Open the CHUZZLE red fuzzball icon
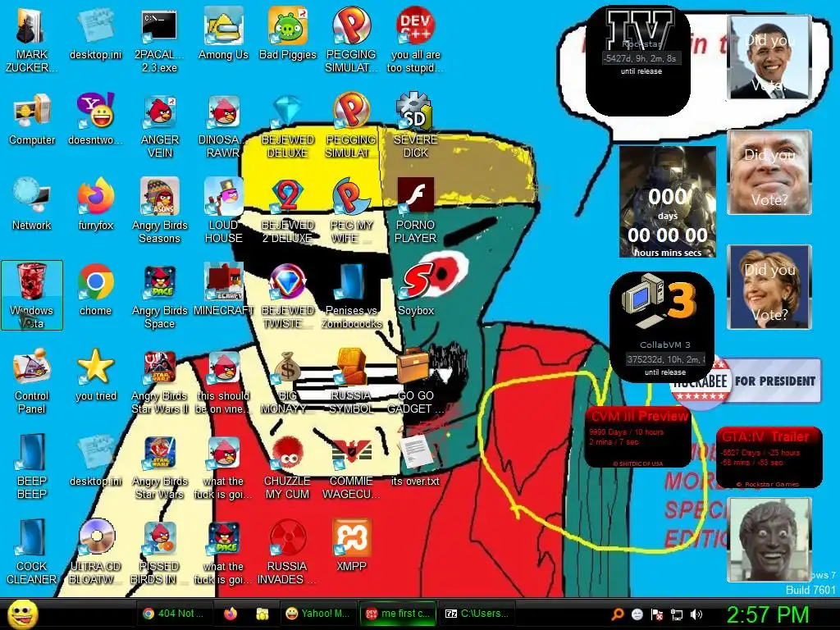This screenshot has height=630, width=840. (288, 467)
